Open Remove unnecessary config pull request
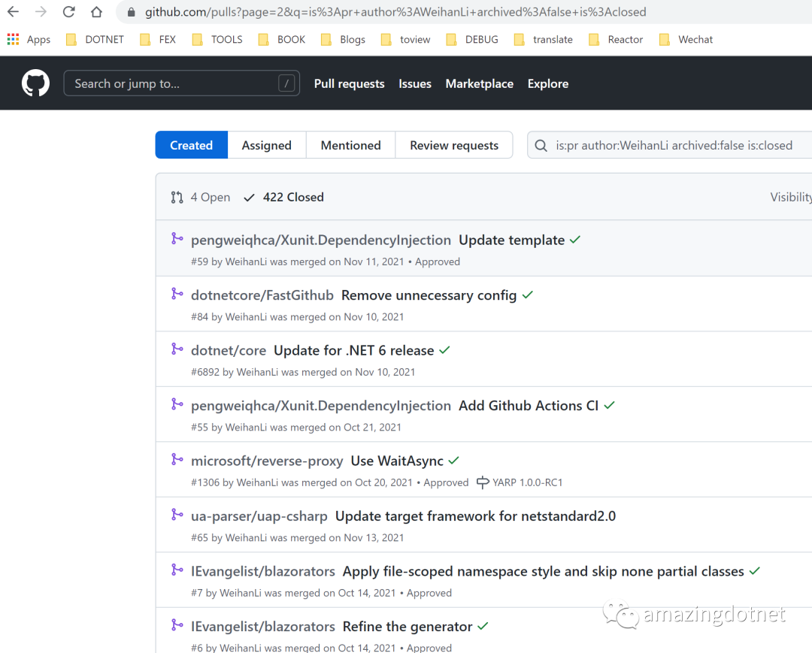 tap(429, 295)
